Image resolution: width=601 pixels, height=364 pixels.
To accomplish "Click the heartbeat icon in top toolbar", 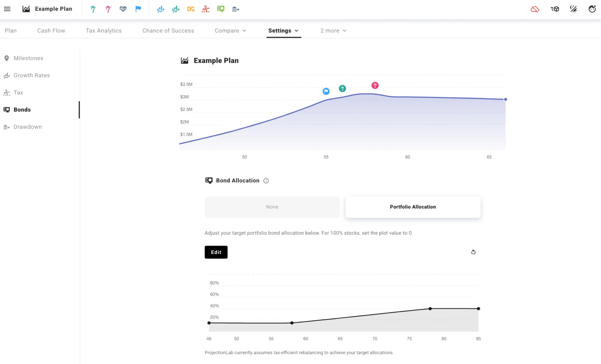I will [123, 9].
